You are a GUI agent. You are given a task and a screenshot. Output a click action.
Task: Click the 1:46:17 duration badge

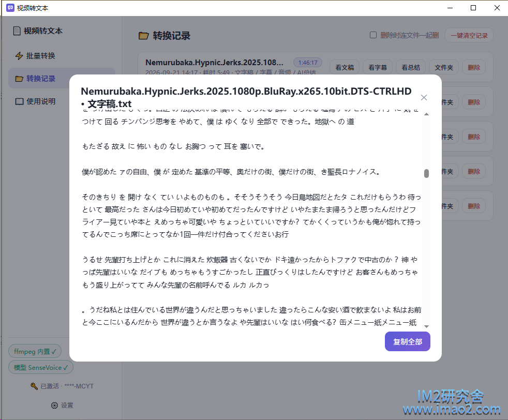[308, 63]
